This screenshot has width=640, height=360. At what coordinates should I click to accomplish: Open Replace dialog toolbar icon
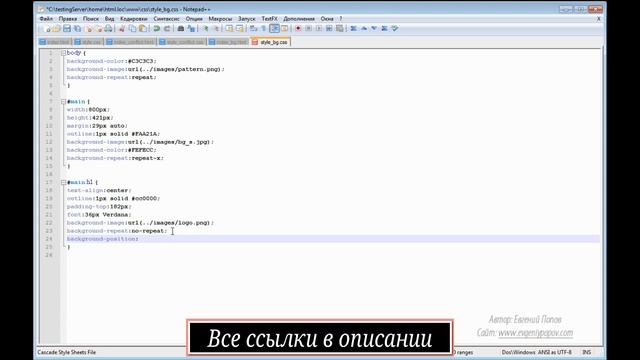[x=191, y=29]
